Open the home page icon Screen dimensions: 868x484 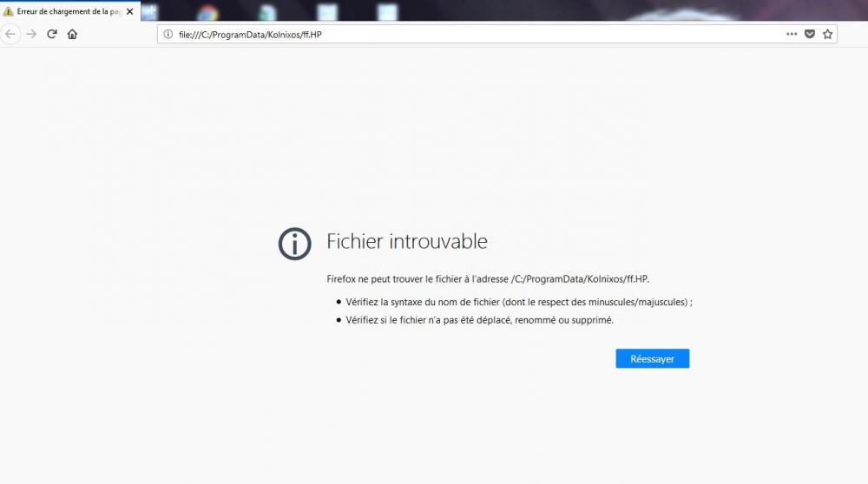72,35
